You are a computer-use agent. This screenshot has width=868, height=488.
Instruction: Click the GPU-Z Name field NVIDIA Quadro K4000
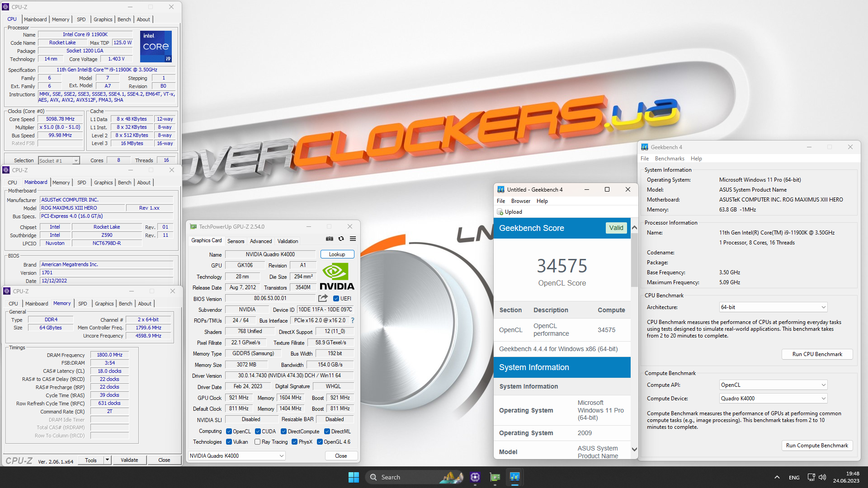270,254
